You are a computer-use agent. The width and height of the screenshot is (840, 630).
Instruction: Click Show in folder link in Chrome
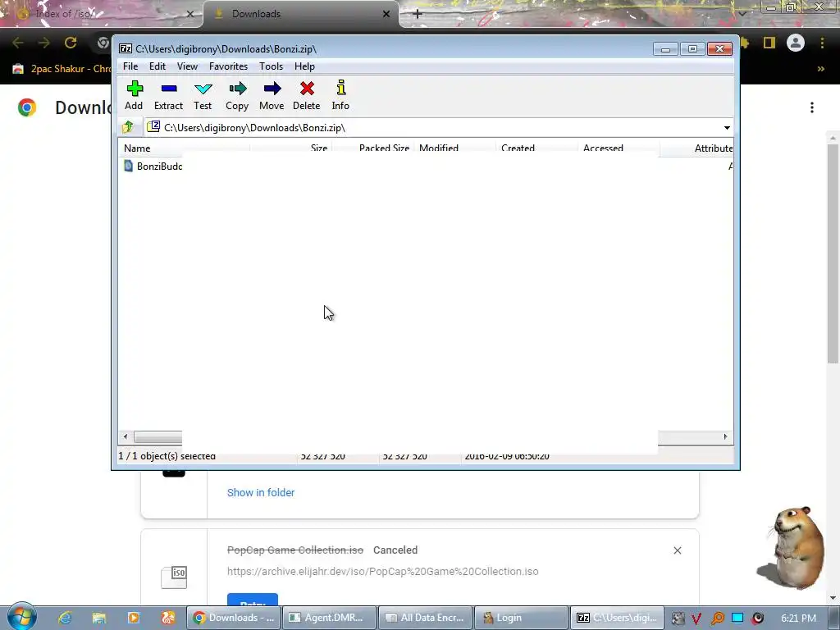click(x=261, y=492)
